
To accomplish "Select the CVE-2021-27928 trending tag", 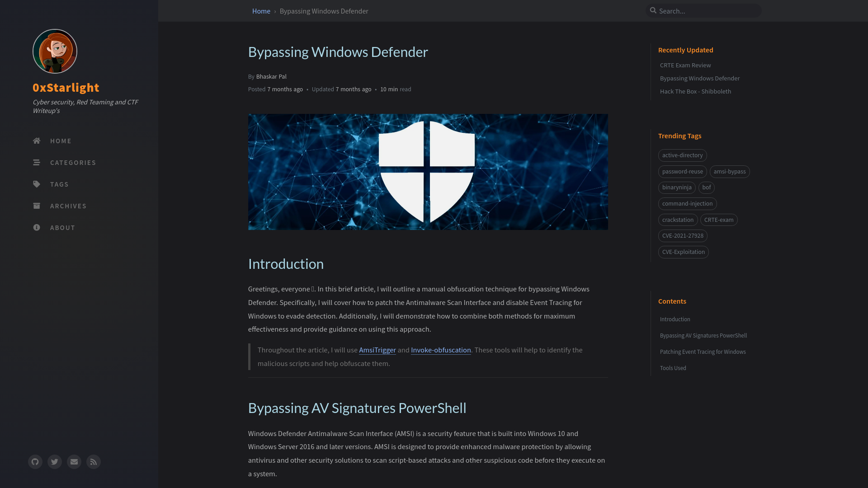I will [683, 235].
